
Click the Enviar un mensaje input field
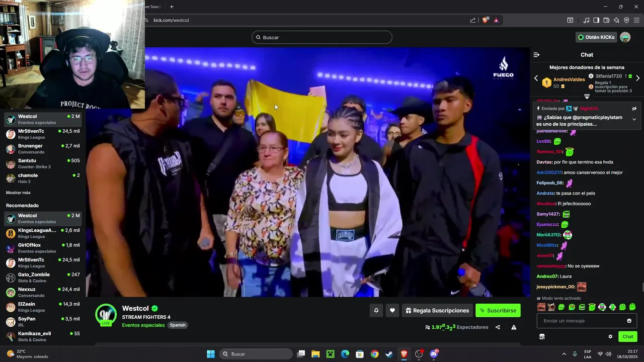[587, 321]
